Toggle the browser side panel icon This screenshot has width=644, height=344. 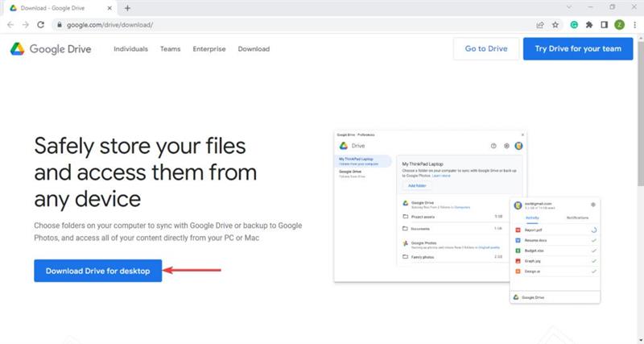point(603,25)
